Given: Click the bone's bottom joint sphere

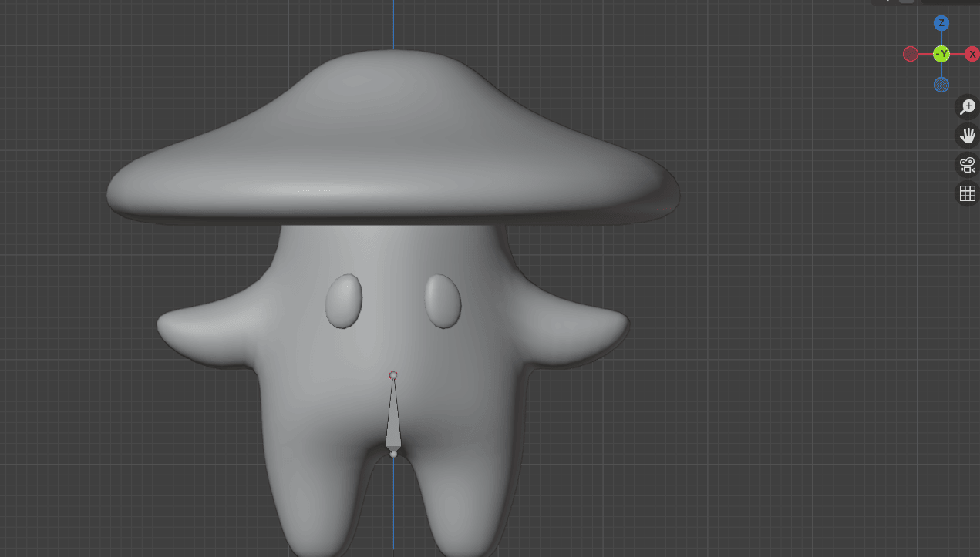Looking at the screenshot, I should (393, 455).
